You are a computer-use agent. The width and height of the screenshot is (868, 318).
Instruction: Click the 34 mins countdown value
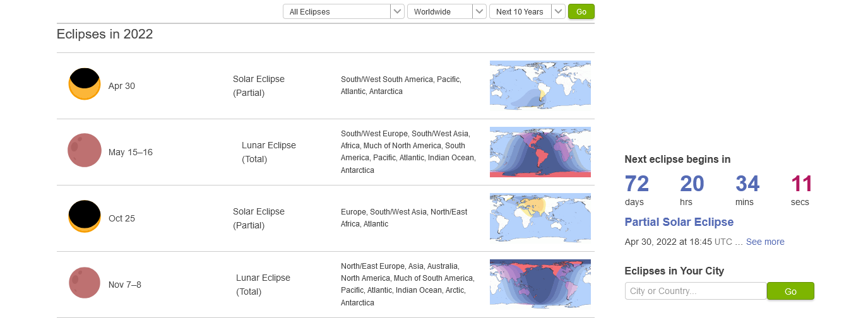pyautogui.click(x=747, y=184)
